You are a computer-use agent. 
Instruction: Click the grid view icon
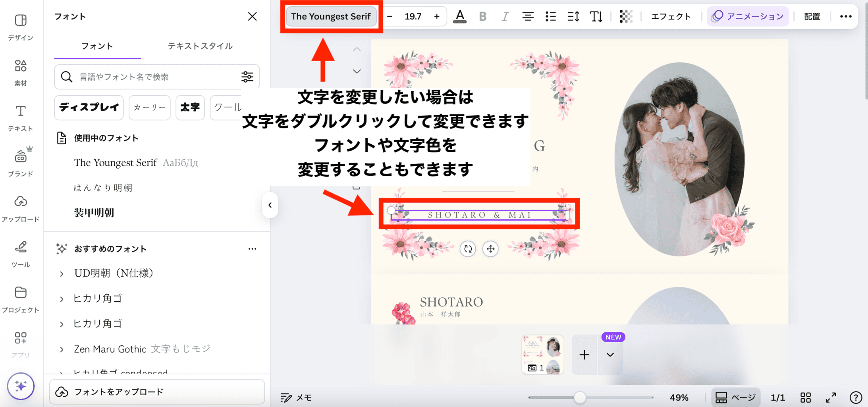tap(806, 397)
